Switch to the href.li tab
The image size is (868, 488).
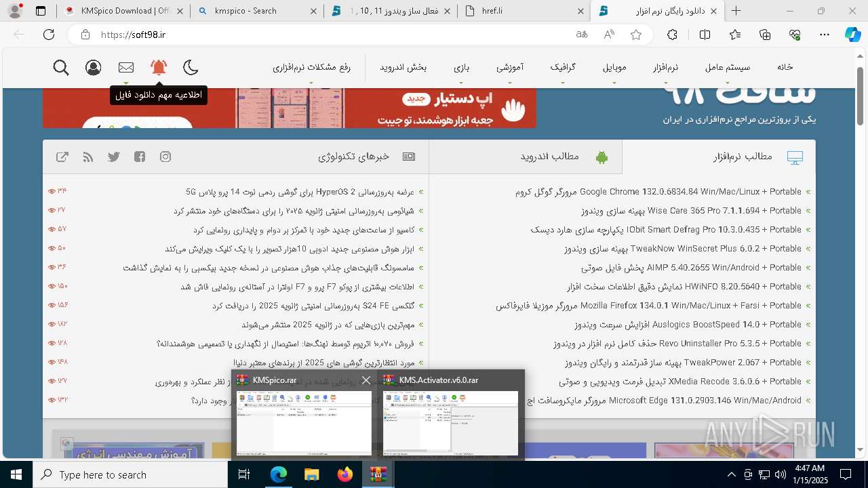pos(524,11)
